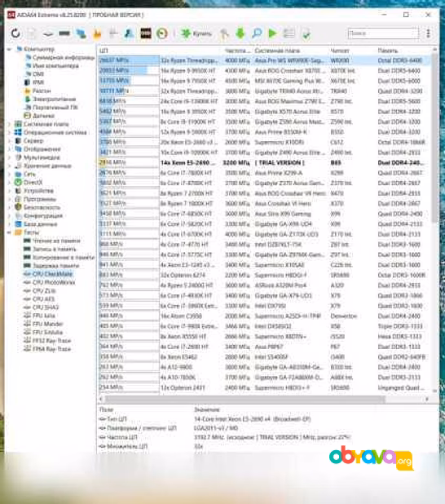This screenshot has width=445, height=504.
Task: Select the FPU Julia test
Action: coord(44,316)
